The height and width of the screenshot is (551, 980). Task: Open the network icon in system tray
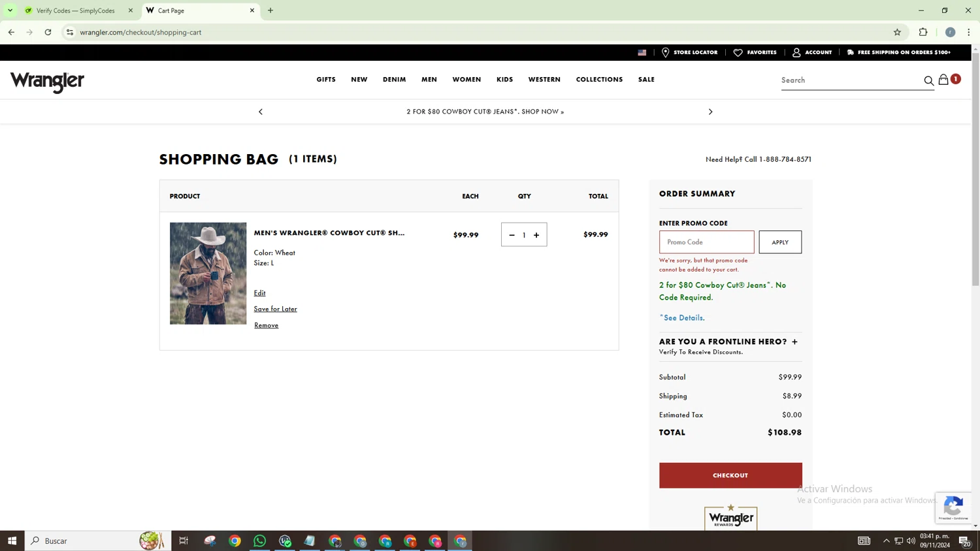(898, 541)
